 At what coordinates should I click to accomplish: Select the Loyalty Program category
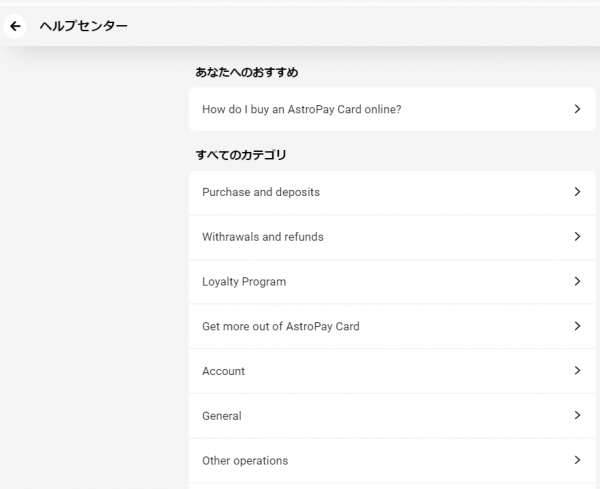coord(392,282)
